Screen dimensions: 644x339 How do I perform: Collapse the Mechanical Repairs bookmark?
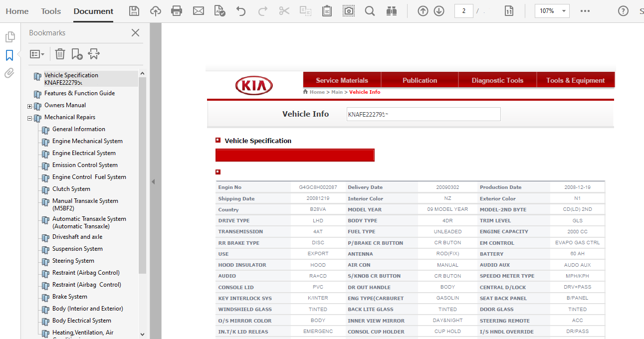[29, 118]
